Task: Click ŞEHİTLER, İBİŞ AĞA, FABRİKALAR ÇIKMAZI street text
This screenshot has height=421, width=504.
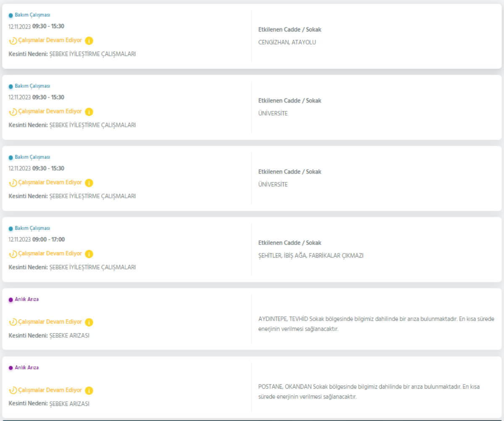Action: pyautogui.click(x=310, y=255)
